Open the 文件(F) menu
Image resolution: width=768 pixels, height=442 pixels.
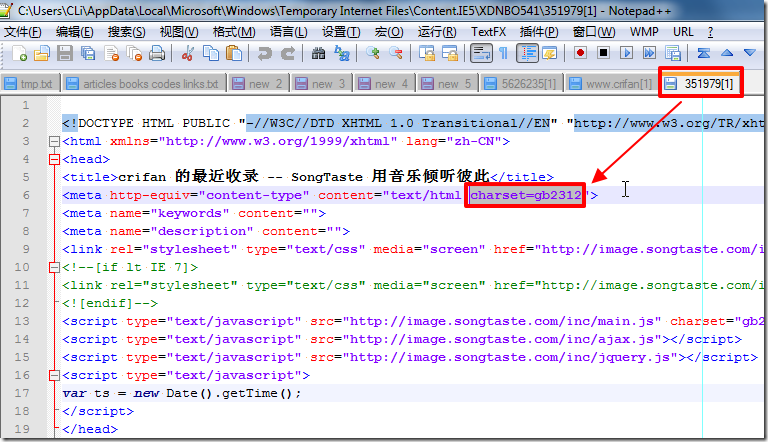tap(23, 32)
